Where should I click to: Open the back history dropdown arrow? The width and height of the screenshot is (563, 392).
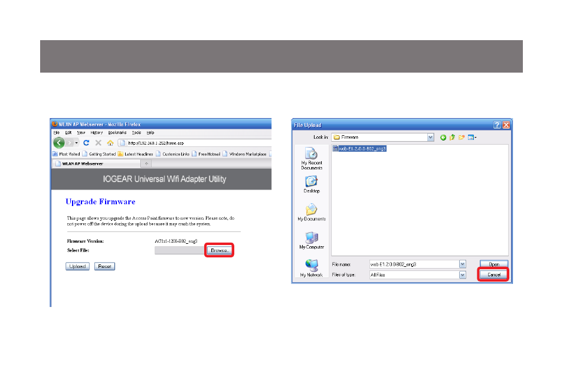click(76, 143)
